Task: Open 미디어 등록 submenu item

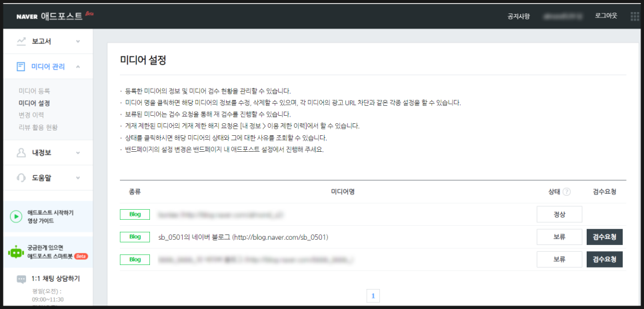Action: (x=35, y=91)
